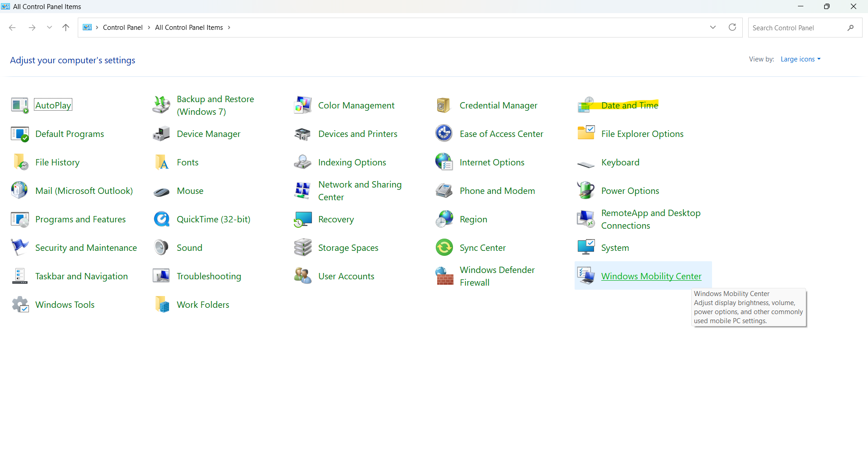Open the Programs and Features link
The width and height of the screenshot is (868, 461).
[x=80, y=219]
